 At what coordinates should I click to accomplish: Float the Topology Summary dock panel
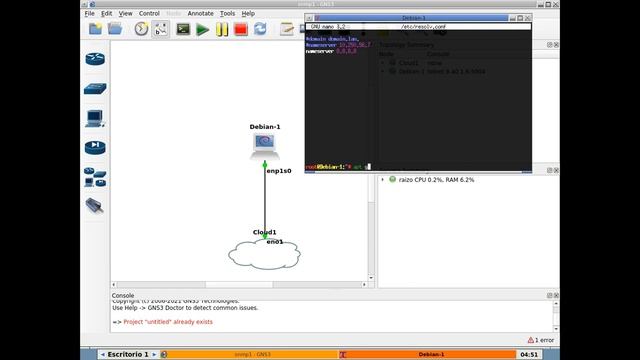[549, 44]
